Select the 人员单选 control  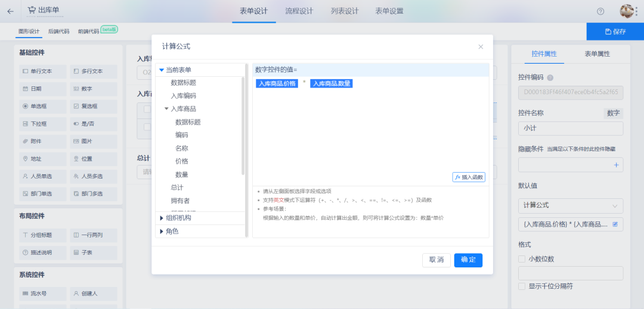click(x=43, y=177)
